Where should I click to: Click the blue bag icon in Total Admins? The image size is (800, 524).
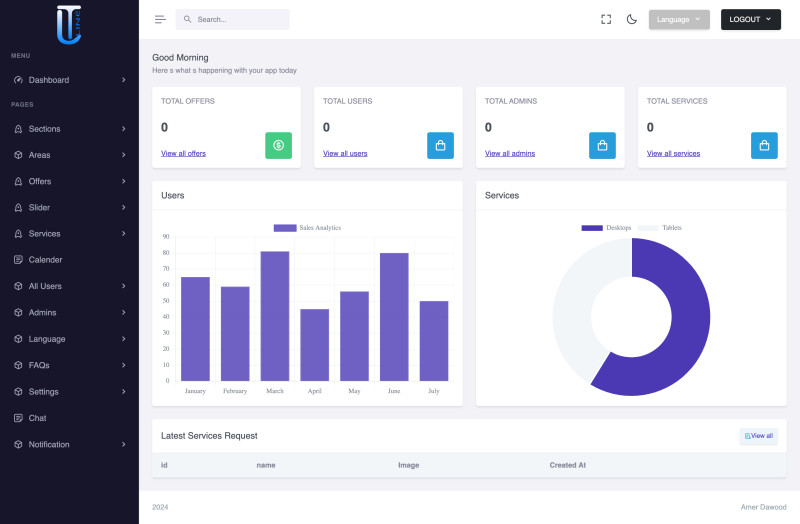(x=602, y=145)
